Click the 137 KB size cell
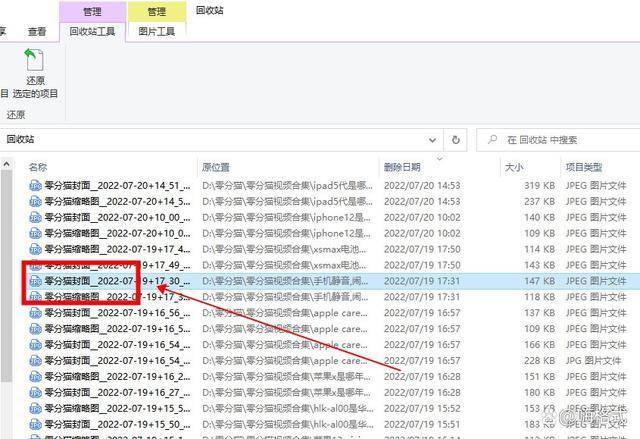Image resolution: width=640 pixels, height=439 pixels. click(539, 313)
